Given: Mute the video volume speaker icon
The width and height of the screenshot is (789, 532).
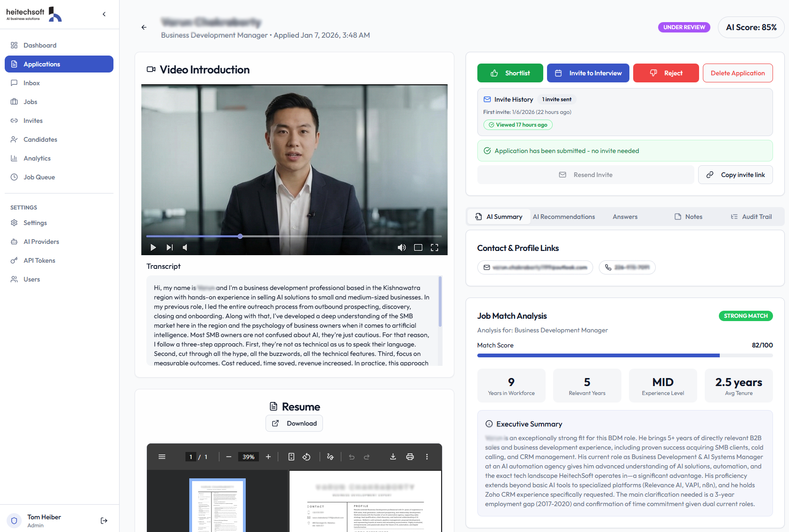Looking at the screenshot, I should pos(402,248).
